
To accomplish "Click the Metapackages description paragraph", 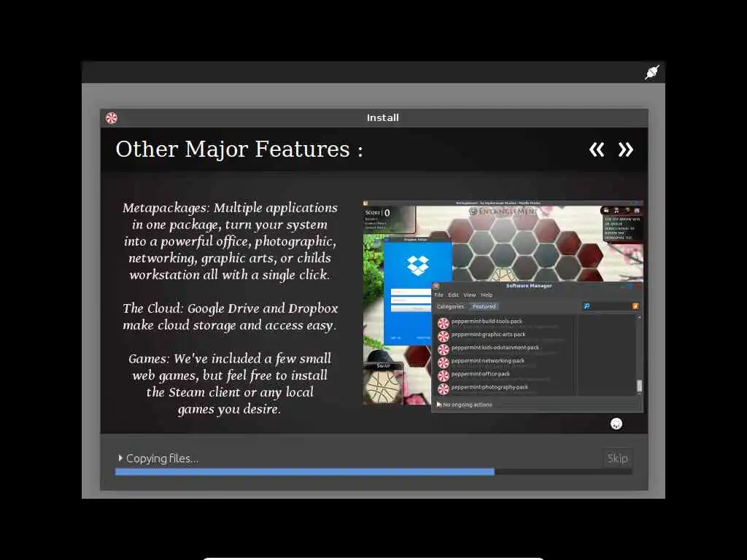I will (230, 241).
